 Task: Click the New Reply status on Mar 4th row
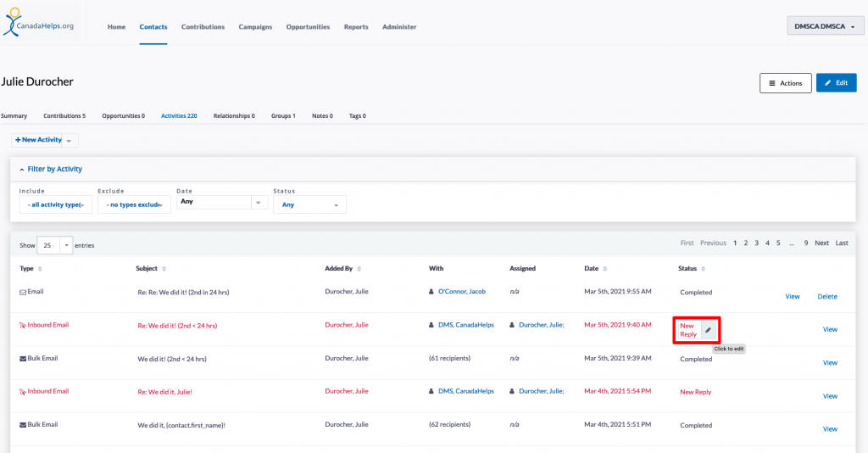pyautogui.click(x=695, y=392)
